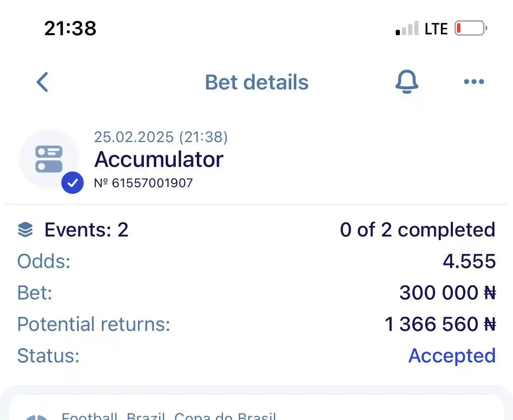Open the Football Brazil Copa do Brasil event card

(x=256, y=408)
